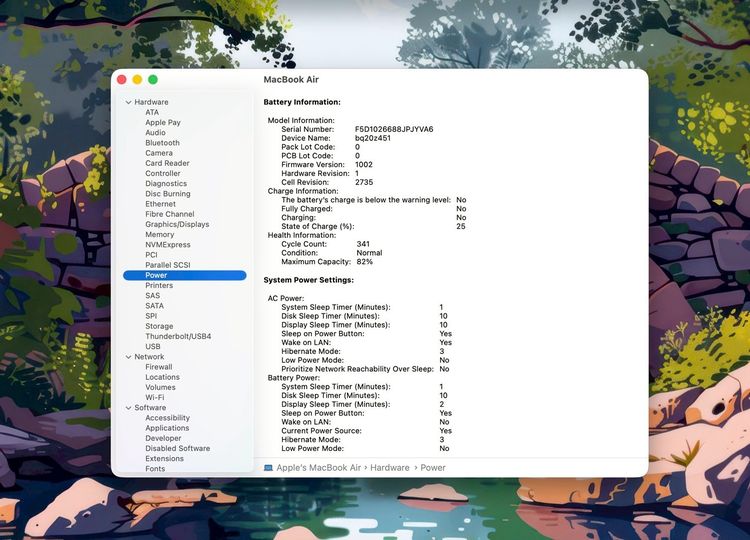
Task: Select Developer under Software
Action: (x=164, y=438)
